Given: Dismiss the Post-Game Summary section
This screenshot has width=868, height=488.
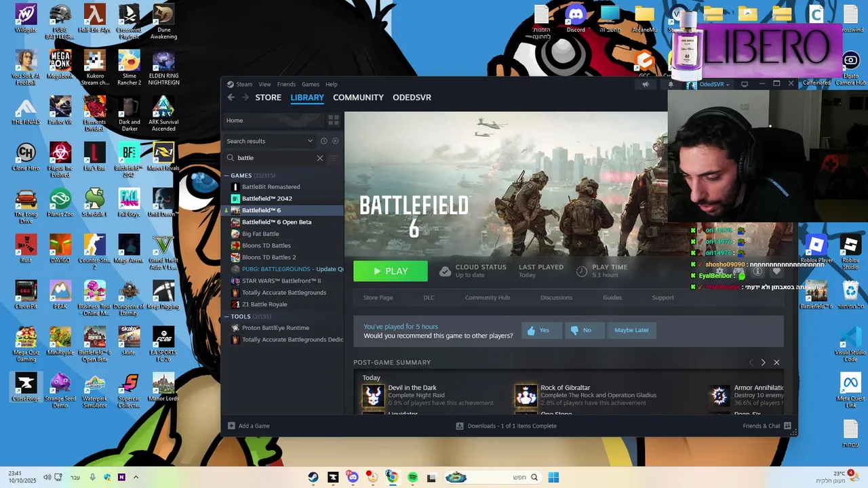Looking at the screenshot, I should click(776, 363).
